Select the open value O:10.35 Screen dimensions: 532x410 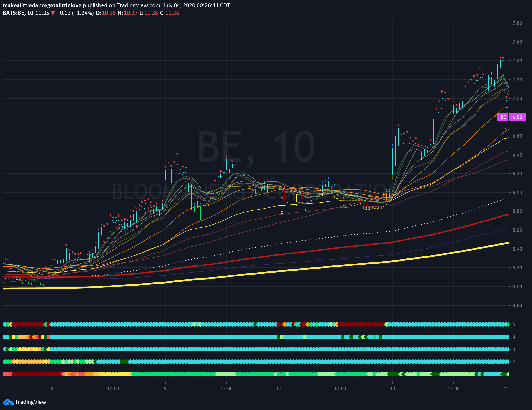(105, 13)
